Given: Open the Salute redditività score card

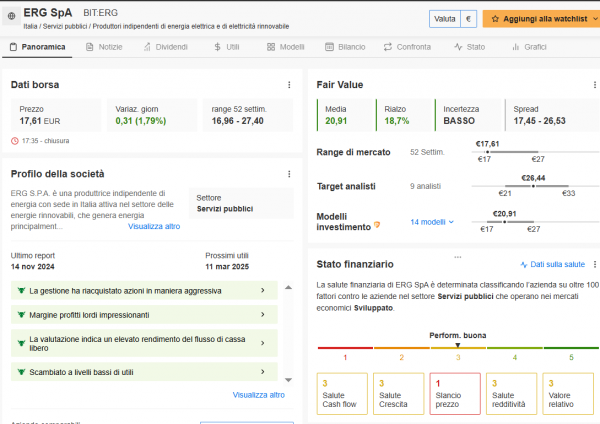Looking at the screenshot, I should pyautogui.click(x=512, y=394).
